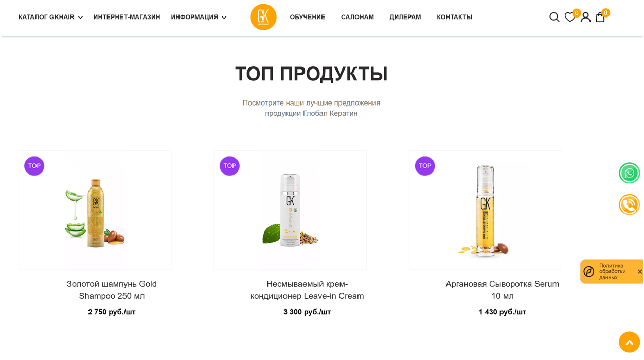Click the search magnifier icon
The image size is (644, 360).
[x=554, y=18]
